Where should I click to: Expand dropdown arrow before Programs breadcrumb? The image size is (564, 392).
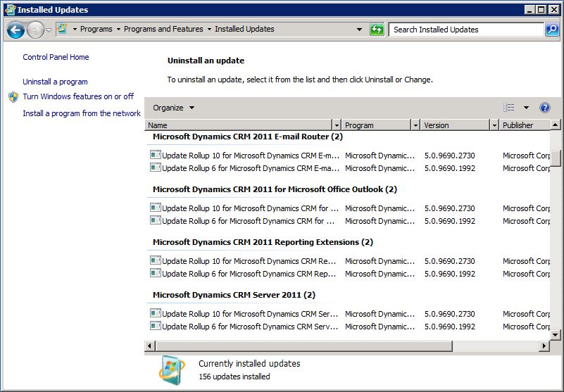coord(75,30)
